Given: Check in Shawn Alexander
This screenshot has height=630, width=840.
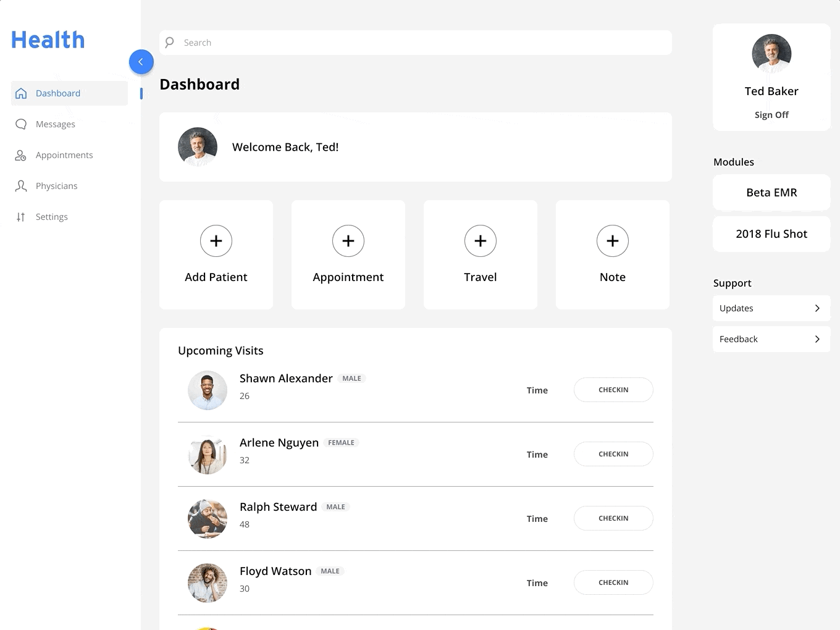Looking at the screenshot, I should [613, 390].
